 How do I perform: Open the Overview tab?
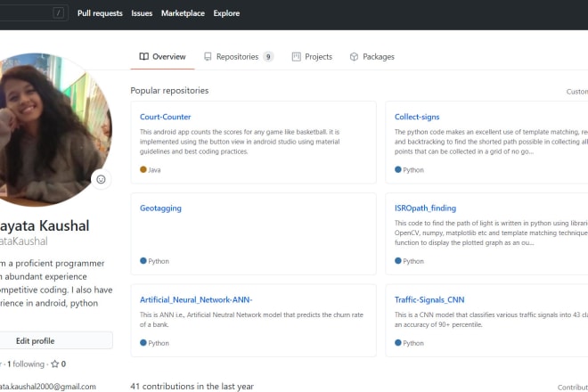pos(162,57)
